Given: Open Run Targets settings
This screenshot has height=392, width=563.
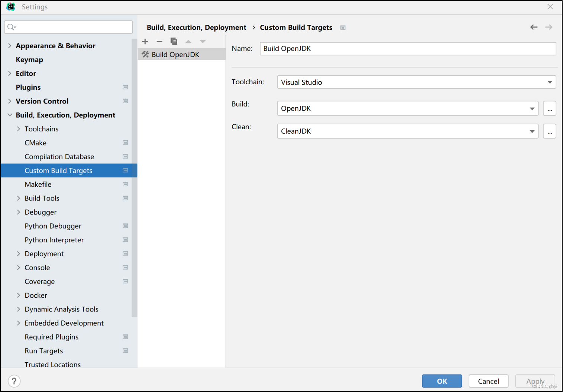Looking at the screenshot, I should tap(44, 351).
